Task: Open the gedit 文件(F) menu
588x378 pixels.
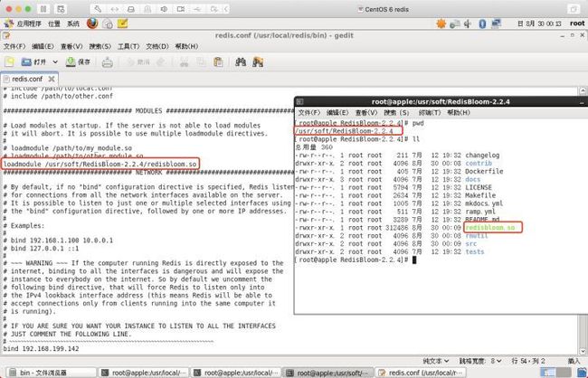Action: tap(14, 46)
